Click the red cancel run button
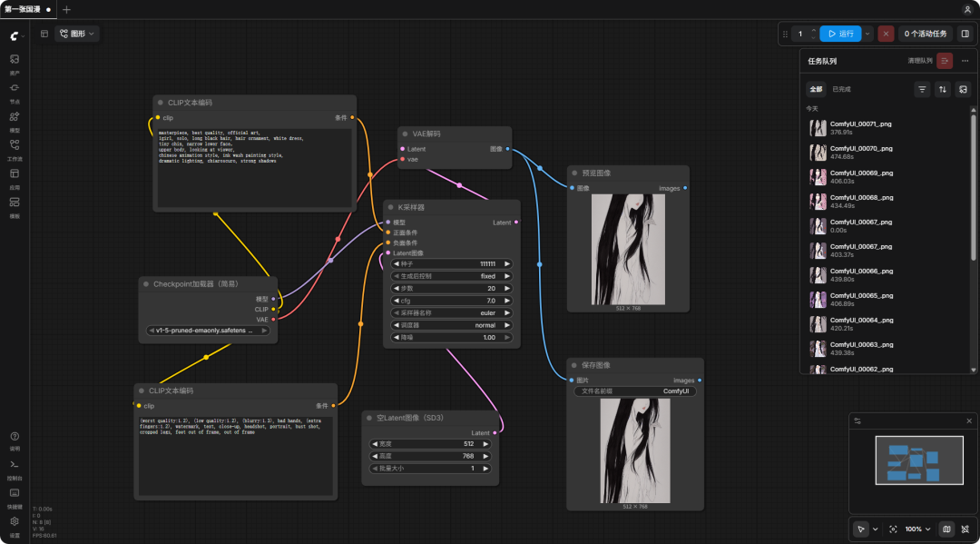The height and width of the screenshot is (544, 980). 886,34
